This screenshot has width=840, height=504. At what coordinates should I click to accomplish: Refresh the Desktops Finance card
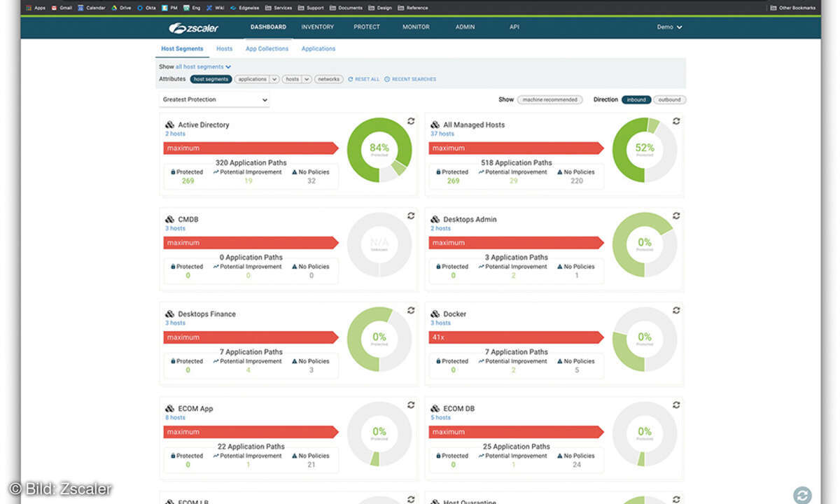coord(411,310)
